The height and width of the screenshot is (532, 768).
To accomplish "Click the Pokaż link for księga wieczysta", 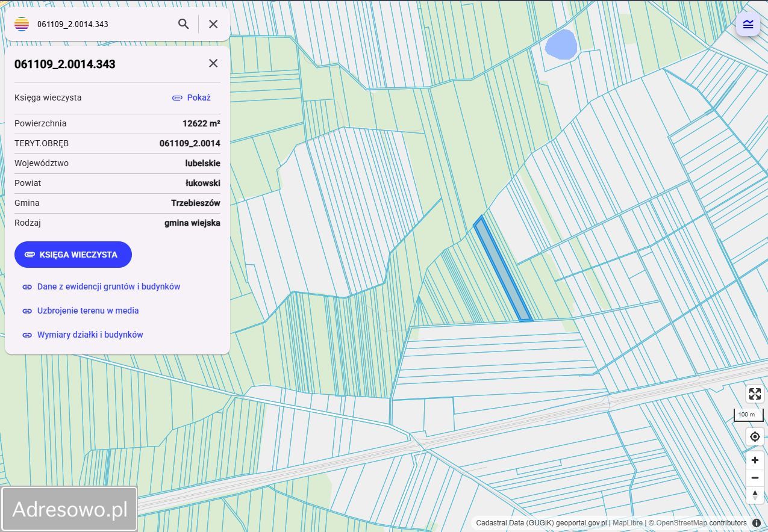I will [199, 97].
